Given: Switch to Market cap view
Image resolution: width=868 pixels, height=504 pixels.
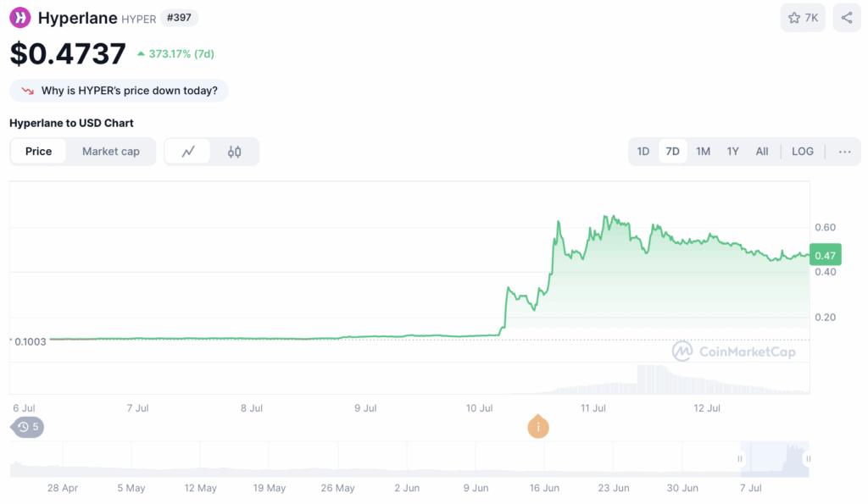Looking at the screenshot, I should [x=110, y=152].
